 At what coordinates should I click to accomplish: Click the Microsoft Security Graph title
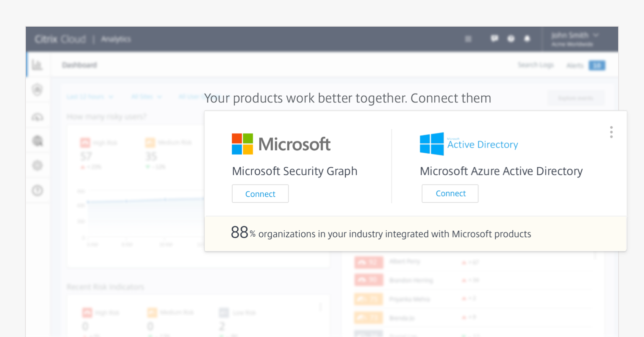click(294, 171)
